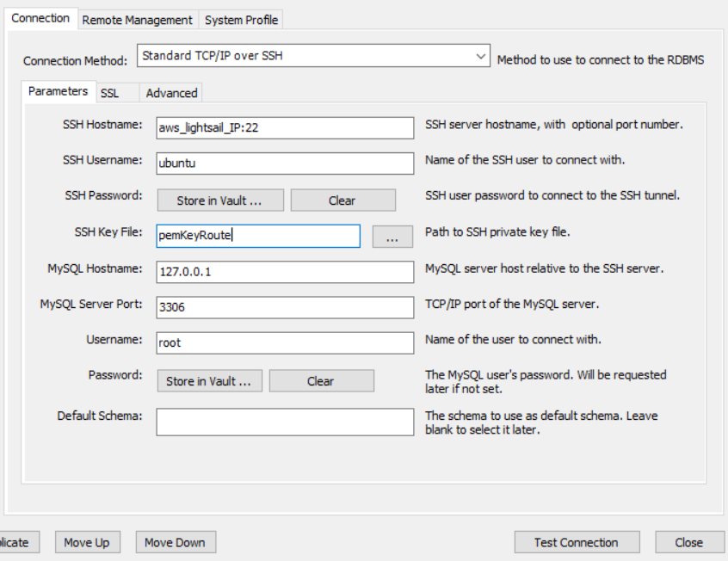Viewport: 728px width, 561px height.
Task: Click the SSH Hostname input field
Action: (x=285, y=127)
